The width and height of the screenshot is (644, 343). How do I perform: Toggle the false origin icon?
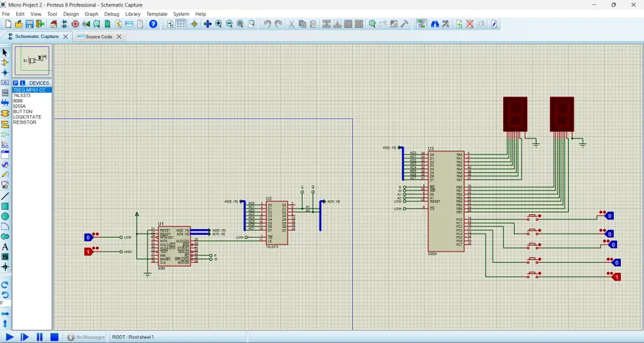point(194,24)
